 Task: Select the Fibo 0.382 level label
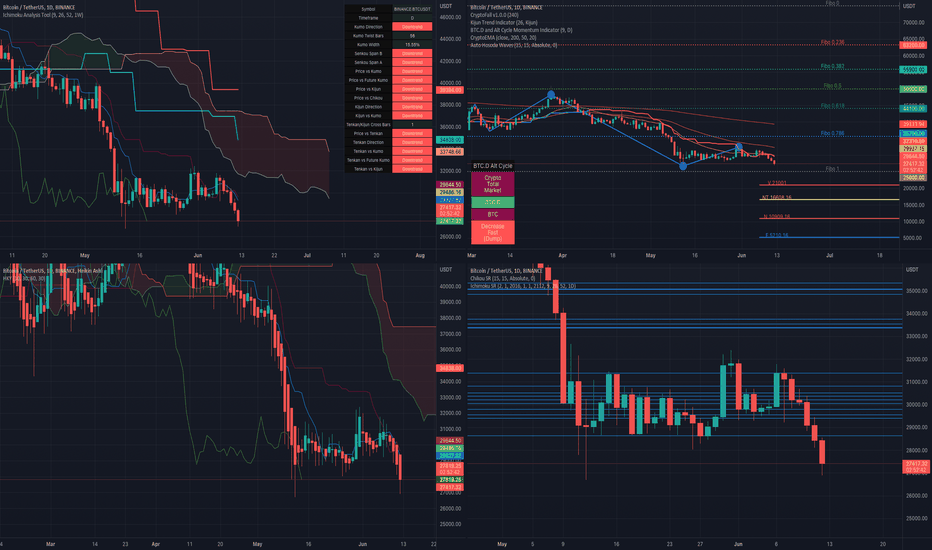[x=832, y=67]
